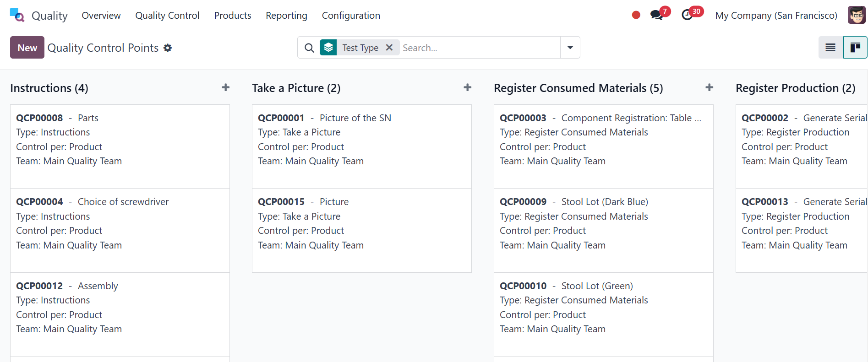Open the conversations messages icon
This screenshot has width=868, height=362.
click(x=657, y=15)
